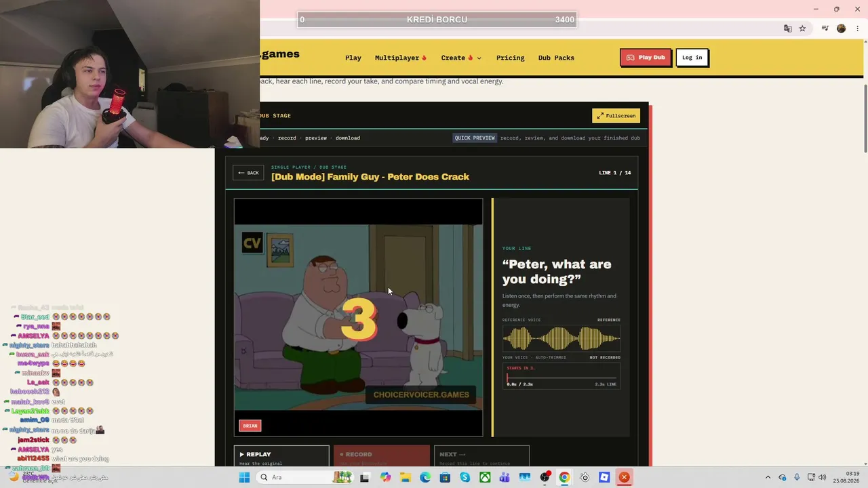Bookmark this page with the star icon
868x488 pixels.
point(802,28)
